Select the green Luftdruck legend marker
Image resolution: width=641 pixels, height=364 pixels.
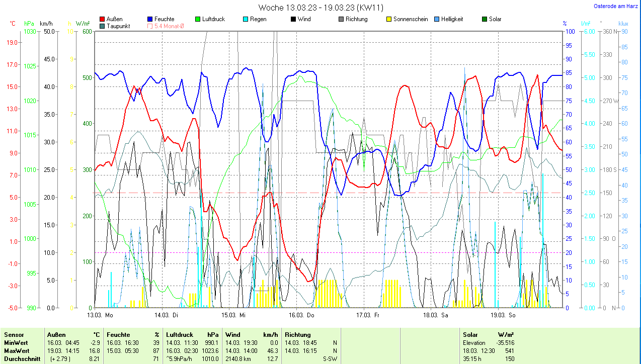point(198,19)
